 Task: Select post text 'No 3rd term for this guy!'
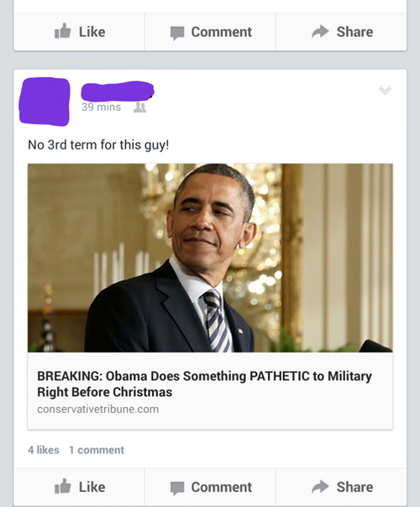(98, 145)
